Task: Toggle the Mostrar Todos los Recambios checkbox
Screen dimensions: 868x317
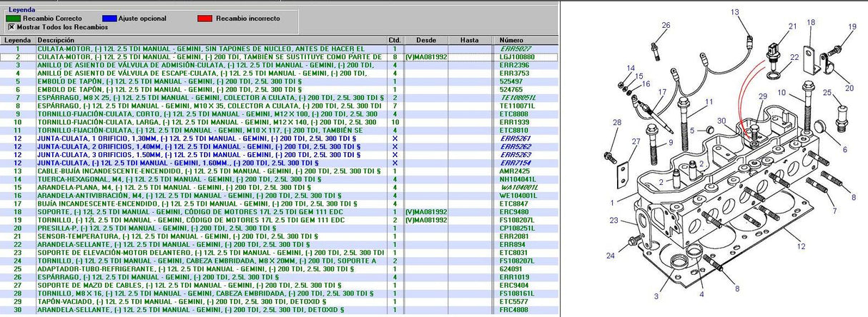Action: [11, 26]
